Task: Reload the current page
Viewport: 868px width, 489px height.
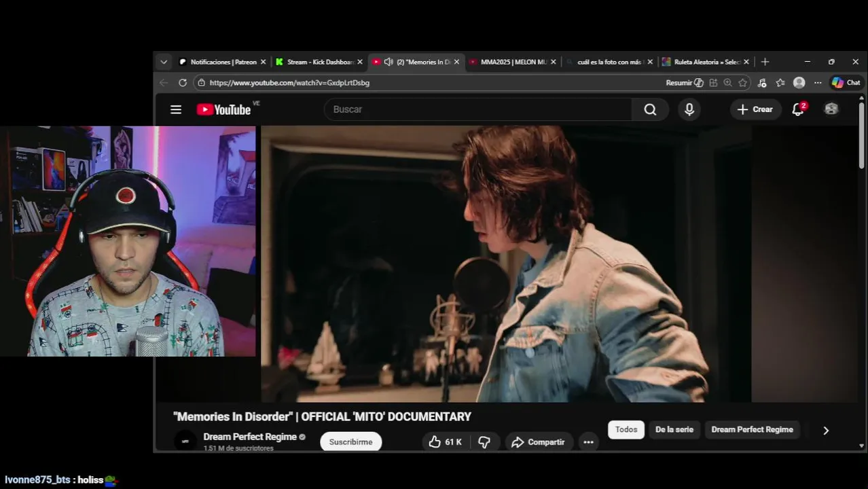Action: [183, 82]
